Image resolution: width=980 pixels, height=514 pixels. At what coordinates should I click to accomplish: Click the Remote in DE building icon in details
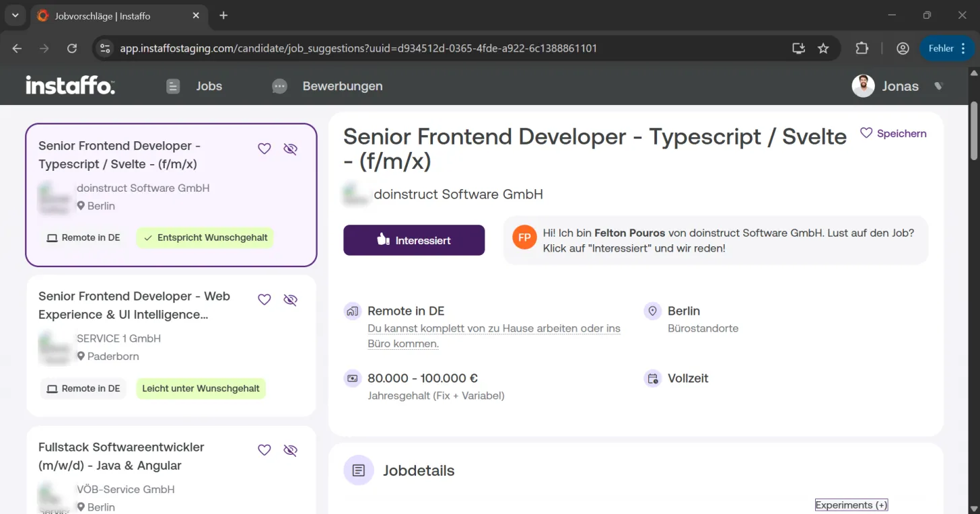[352, 311]
